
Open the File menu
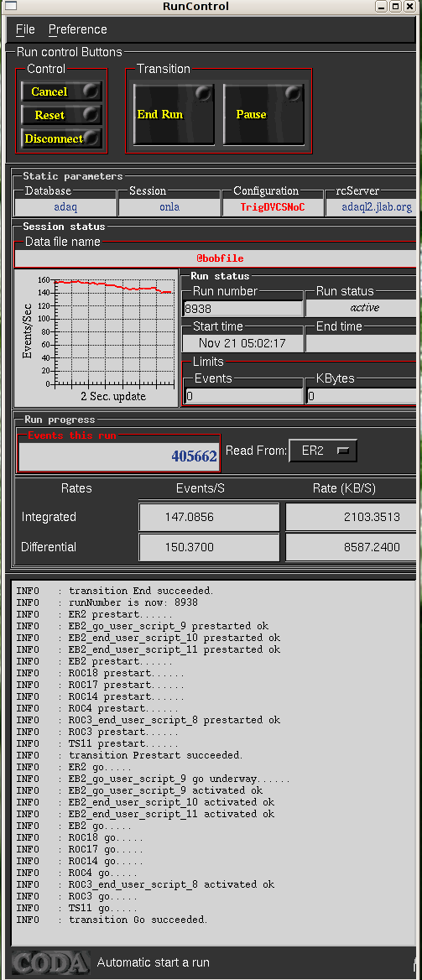coord(26,29)
